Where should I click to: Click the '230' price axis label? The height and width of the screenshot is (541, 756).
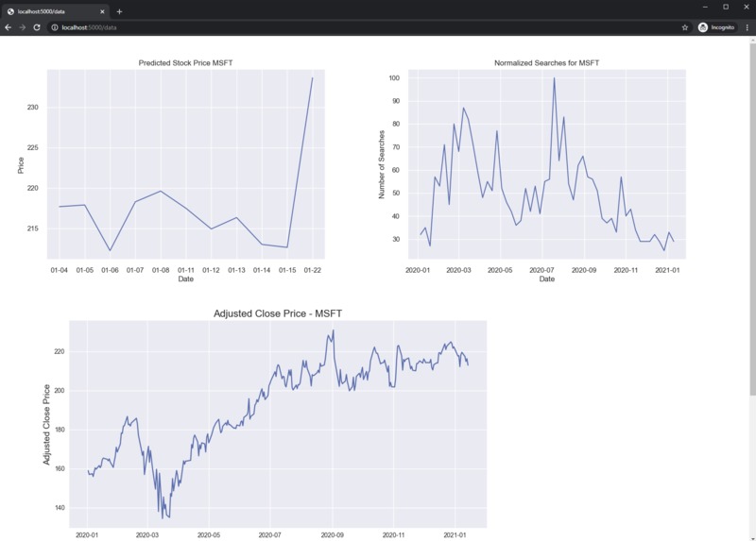pyautogui.click(x=33, y=108)
